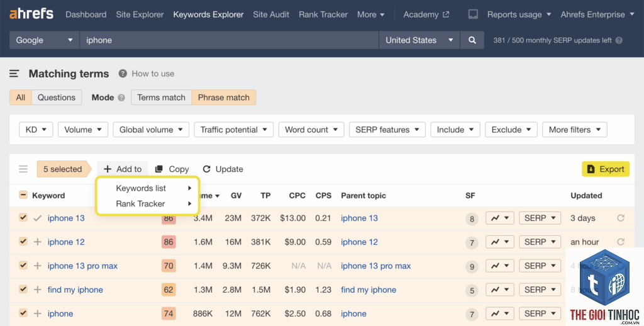This screenshot has height=326, width=644.
Task: Open the table columns menu icon
Action: coord(23,169)
